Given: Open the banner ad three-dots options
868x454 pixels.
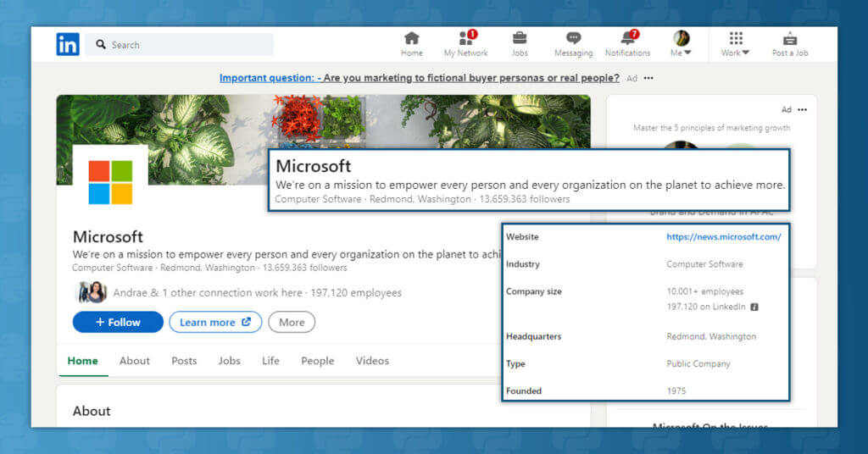Looking at the screenshot, I should coord(648,78).
